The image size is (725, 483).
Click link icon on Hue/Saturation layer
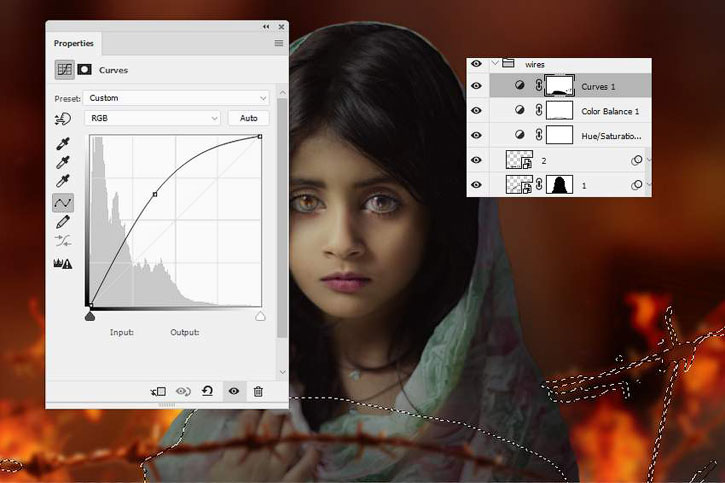[x=539, y=135]
